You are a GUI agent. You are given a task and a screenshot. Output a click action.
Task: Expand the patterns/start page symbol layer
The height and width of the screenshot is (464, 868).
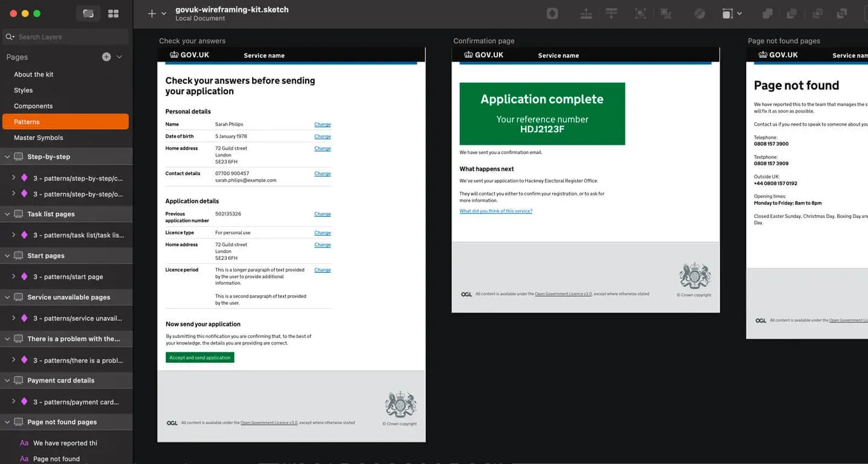tap(14, 276)
